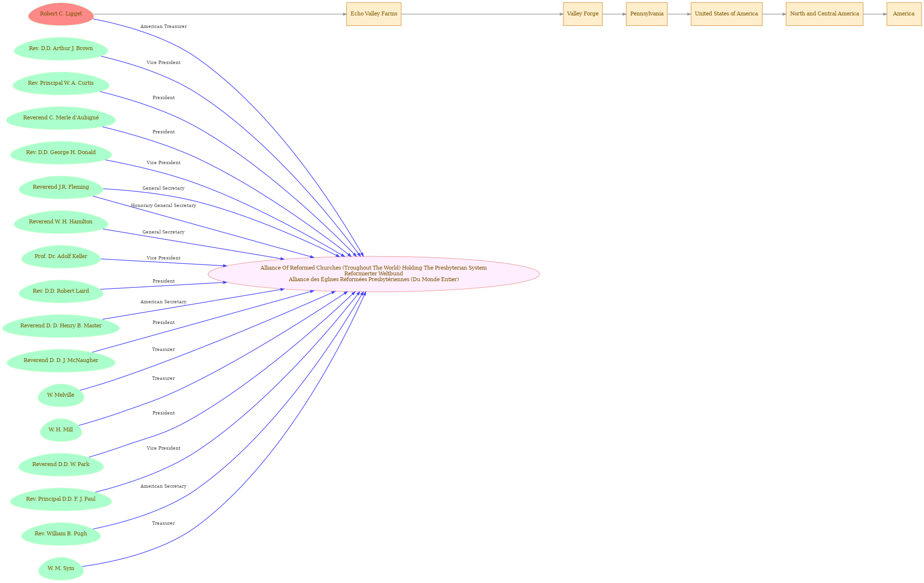The image size is (924, 583).
Task: Select the W. Melville node
Action: point(61,395)
